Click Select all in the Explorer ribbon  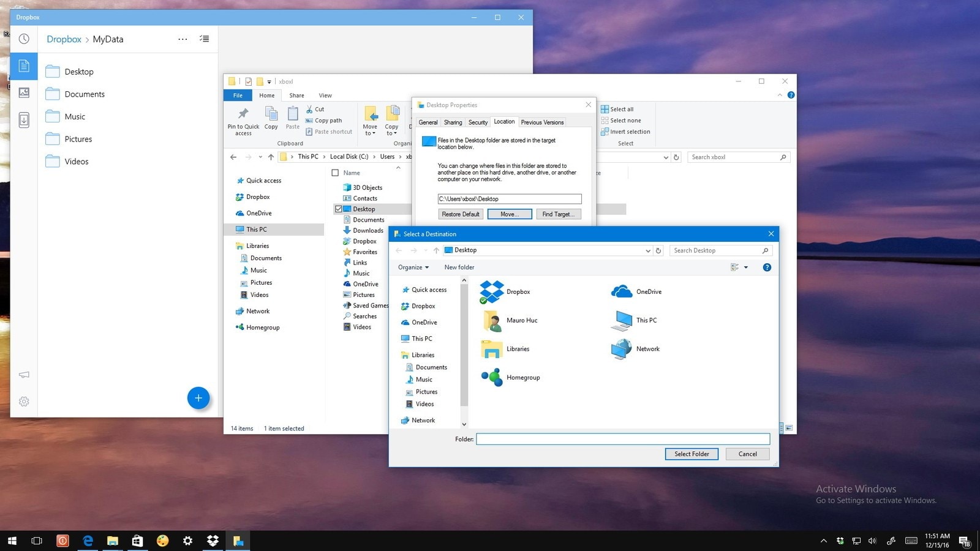click(617, 109)
